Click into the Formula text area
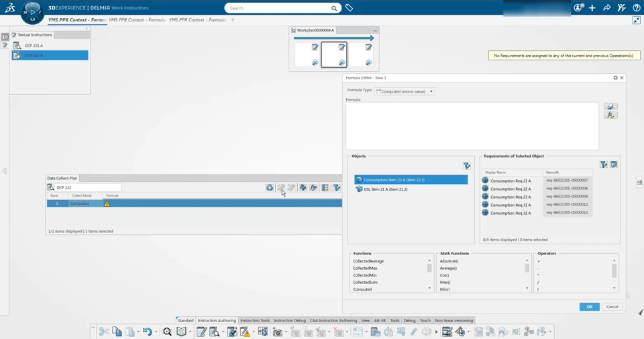 click(x=472, y=126)
